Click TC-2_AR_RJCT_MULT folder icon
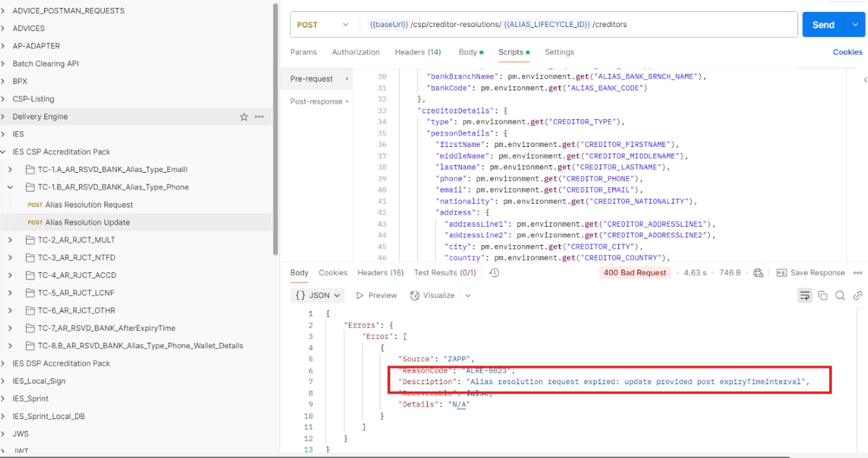Image resolution: width=868 pixels, height=458 pixels. point(30,240)
